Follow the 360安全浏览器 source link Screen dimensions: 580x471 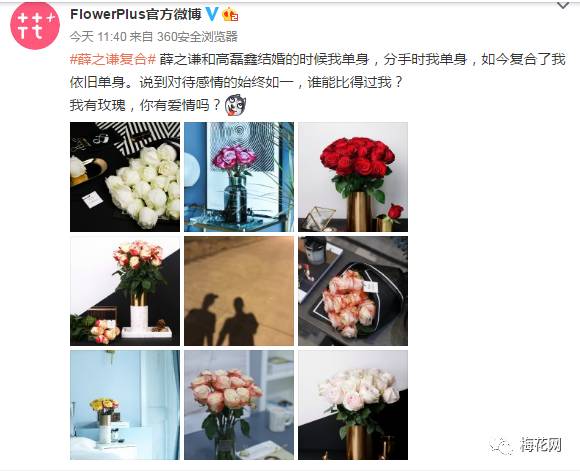coord(197,37)
